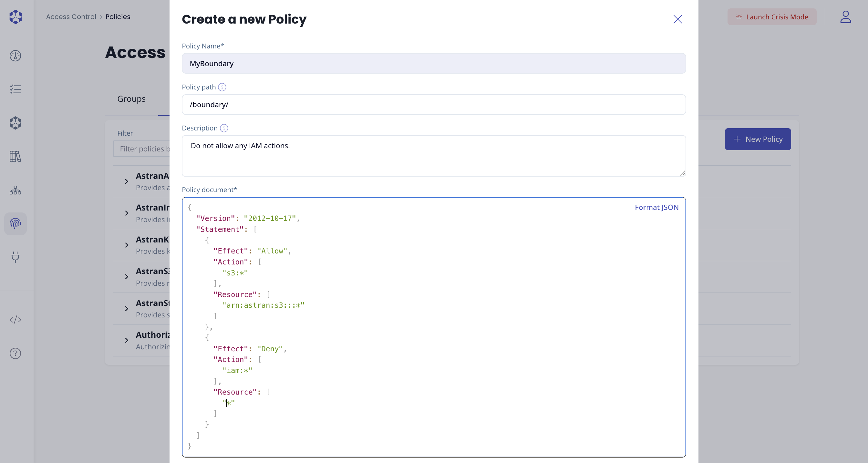868x463 pixels.
Task: Click the Format JSON link
Action: pos(656,207)
